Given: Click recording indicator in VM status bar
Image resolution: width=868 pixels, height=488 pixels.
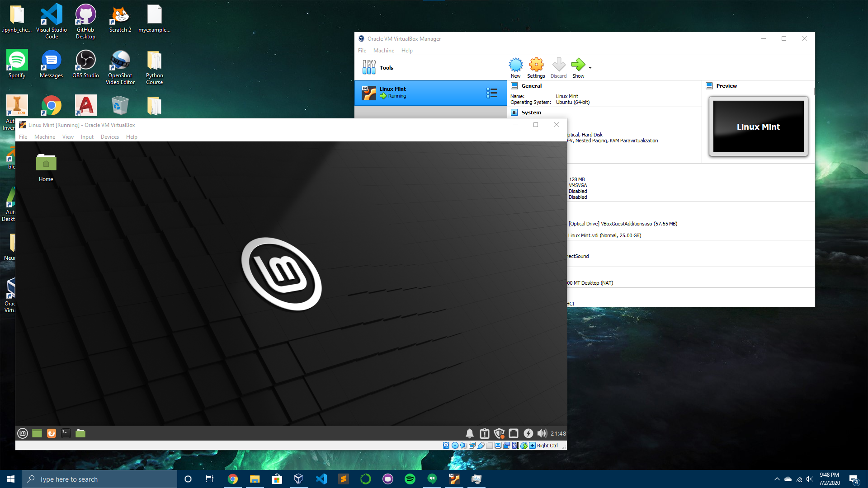Looking at the screenshot, I should point(507,446).
